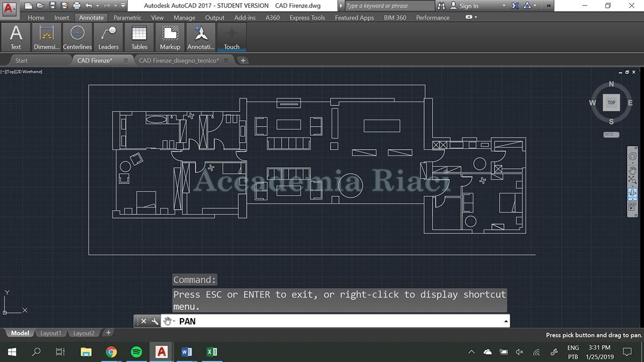Open Excel from the taskbar

[211, 352]
